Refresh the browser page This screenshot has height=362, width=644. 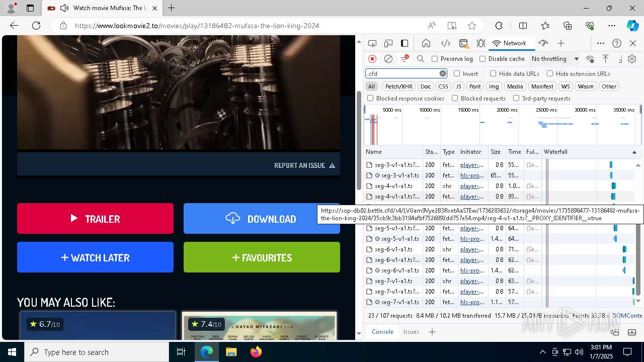click(36, 26)
